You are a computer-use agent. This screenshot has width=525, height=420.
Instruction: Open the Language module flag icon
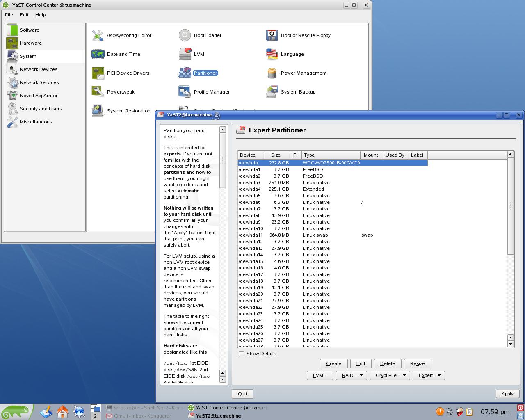[272, 54]
